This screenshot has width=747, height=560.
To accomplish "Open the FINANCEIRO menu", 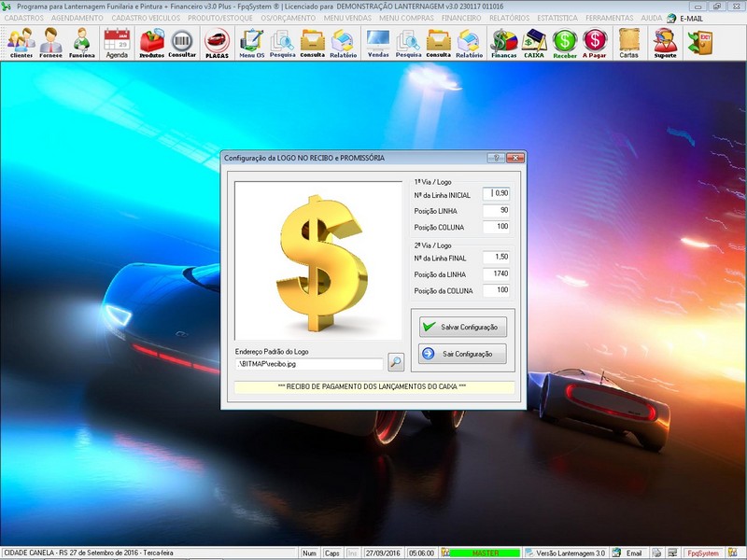I will [461, 18].
